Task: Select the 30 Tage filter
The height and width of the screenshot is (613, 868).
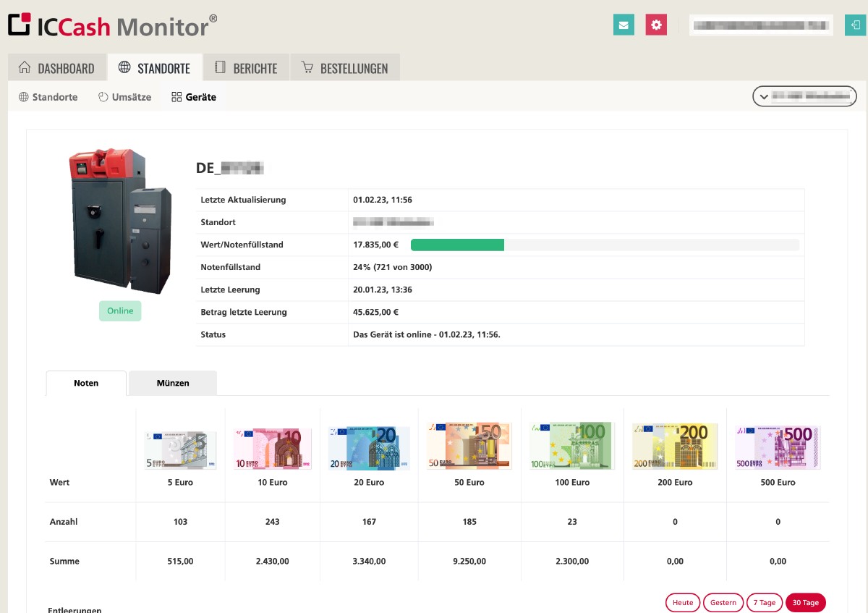Action: [x=805, y=602]
